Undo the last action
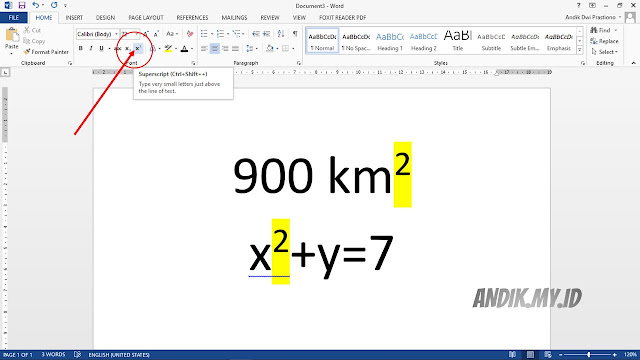Image resolution: width=640 pixels, height=360 pixels. click(36, 5)
